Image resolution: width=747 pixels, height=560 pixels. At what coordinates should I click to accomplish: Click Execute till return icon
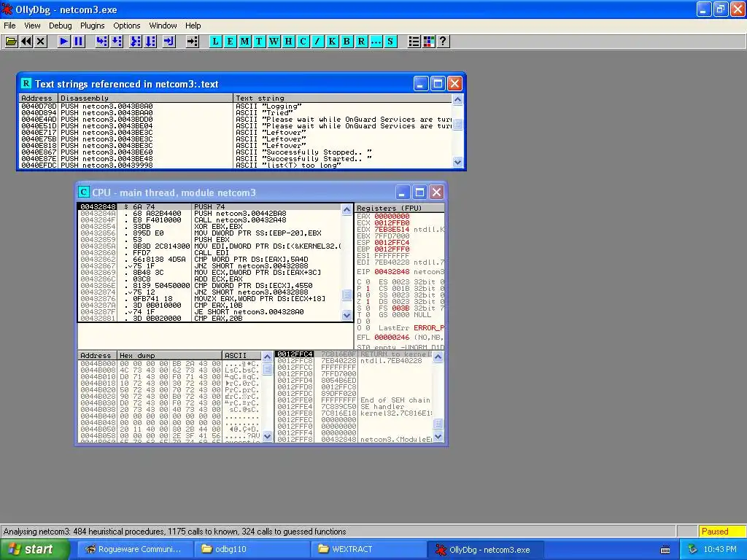pos(169,42)
